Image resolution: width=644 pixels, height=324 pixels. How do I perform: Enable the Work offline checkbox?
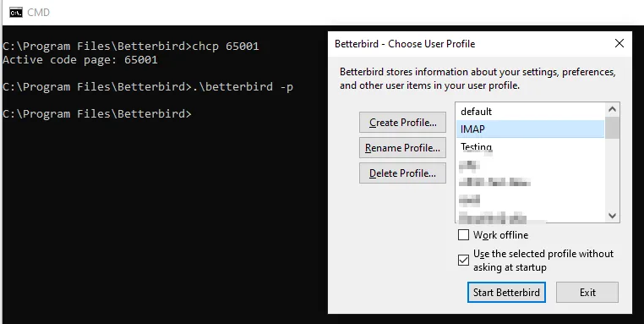[x=463, y=235]
